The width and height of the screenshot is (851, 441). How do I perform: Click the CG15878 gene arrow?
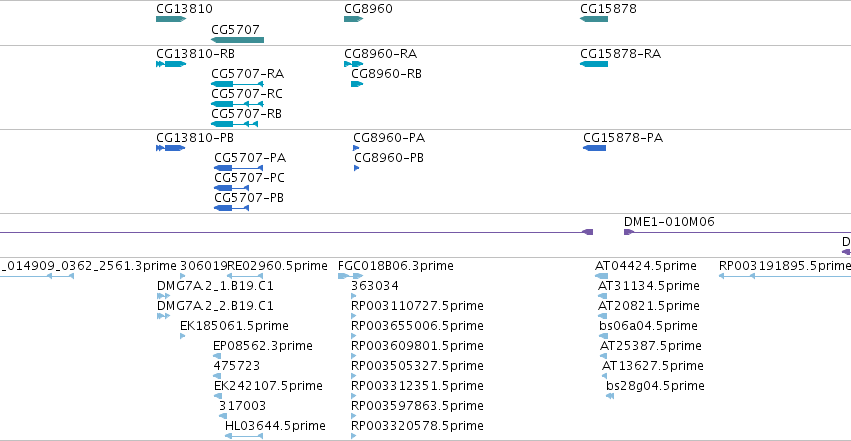[x=594, y=19]
